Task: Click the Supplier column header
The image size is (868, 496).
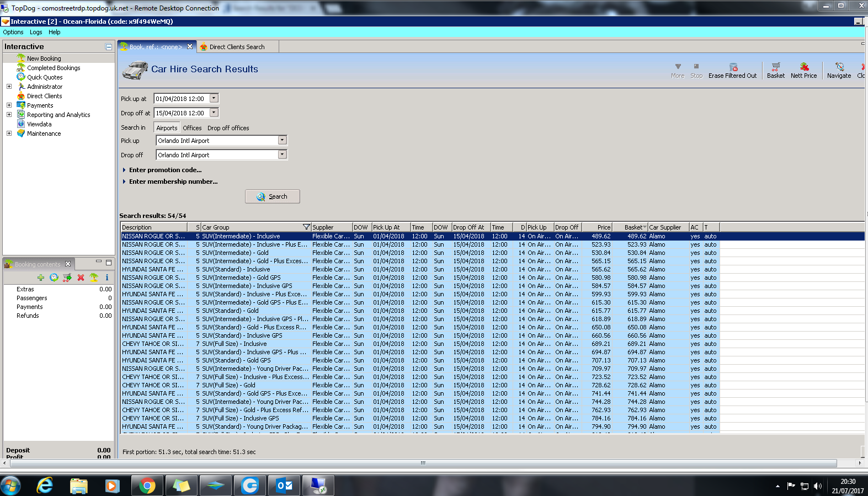Action: [332, 227]
